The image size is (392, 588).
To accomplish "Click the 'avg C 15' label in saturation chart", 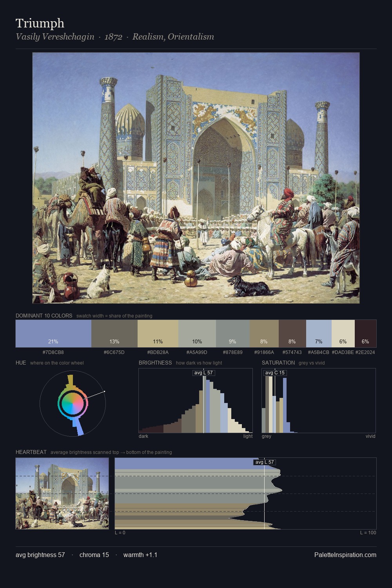I will click(275, 373).
